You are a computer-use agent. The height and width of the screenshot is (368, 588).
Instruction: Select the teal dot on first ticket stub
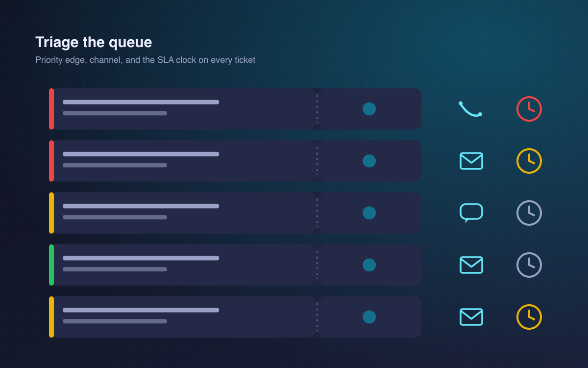pos(369,109)
